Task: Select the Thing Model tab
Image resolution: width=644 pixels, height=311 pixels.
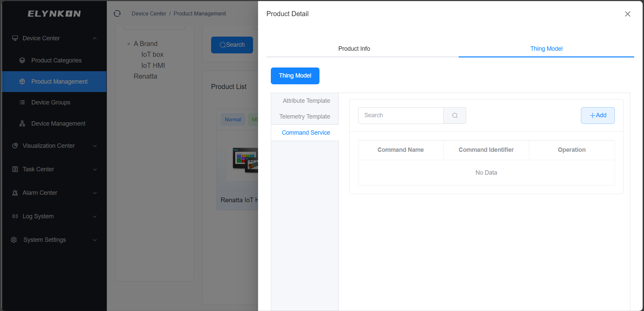Action: [x=546, y=49]
